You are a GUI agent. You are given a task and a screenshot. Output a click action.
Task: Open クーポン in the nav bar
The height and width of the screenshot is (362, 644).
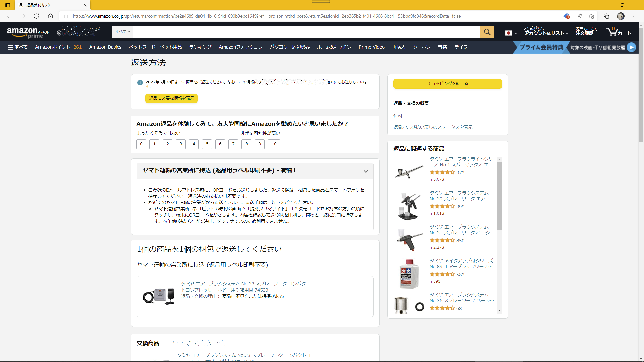[x=422, y=47]
